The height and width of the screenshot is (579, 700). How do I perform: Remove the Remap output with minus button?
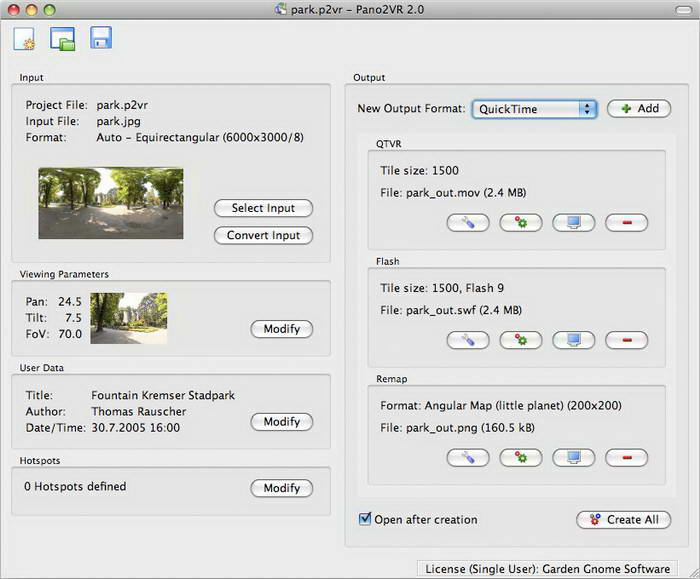click(x=626, y=458)
